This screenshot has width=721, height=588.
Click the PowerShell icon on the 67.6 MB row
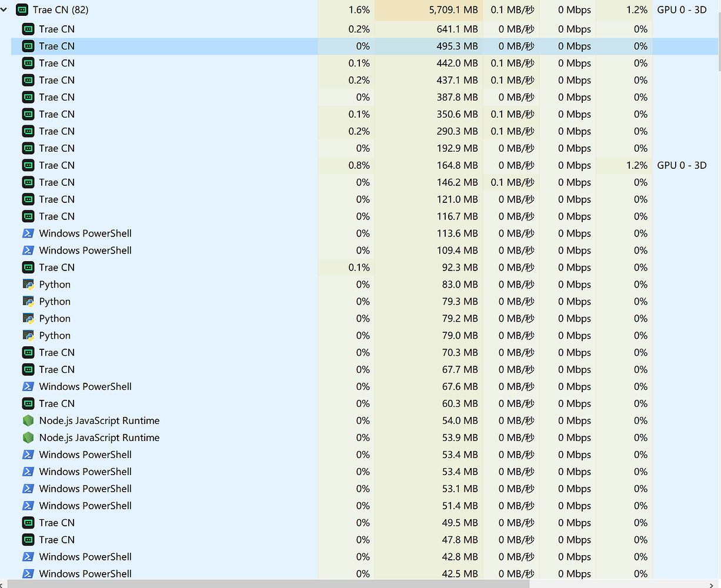point(28,386)
